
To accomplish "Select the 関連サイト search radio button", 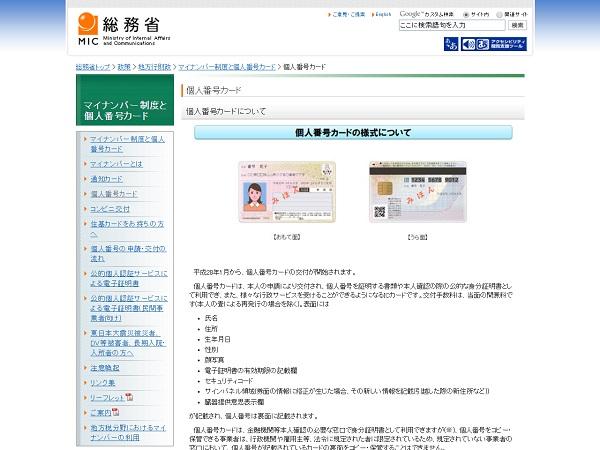I will (499, 15).
